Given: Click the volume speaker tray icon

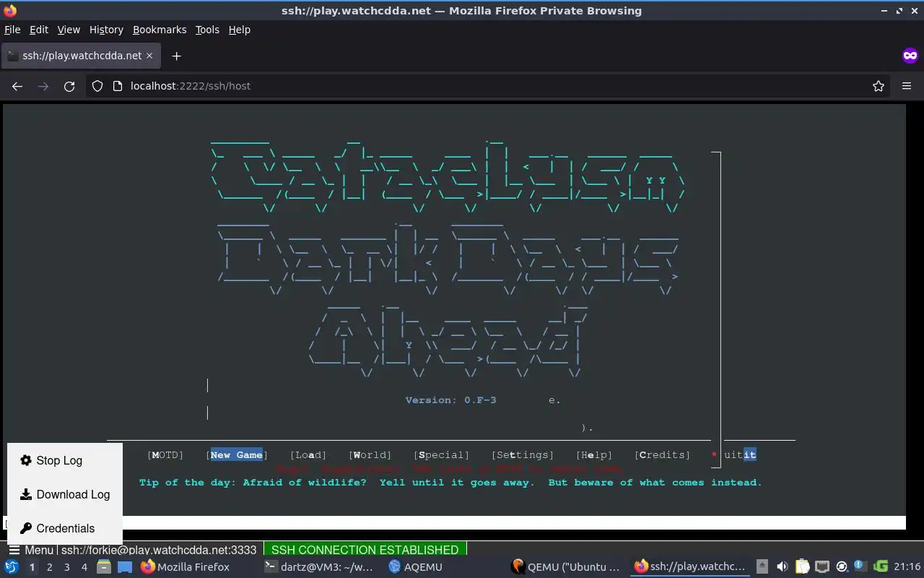Looking at the screenshot, I should click(782, 566).
